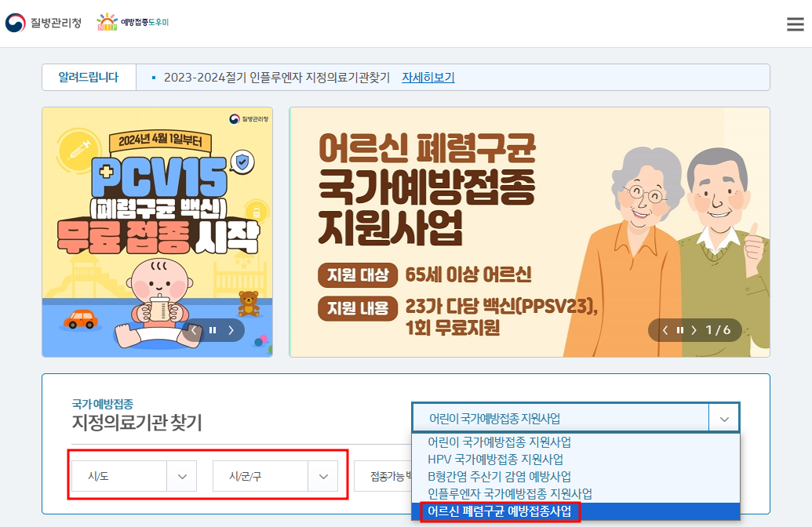
Task: Open the 국가예방접종 지원사업 program dropdown
Action: (577, 416)
